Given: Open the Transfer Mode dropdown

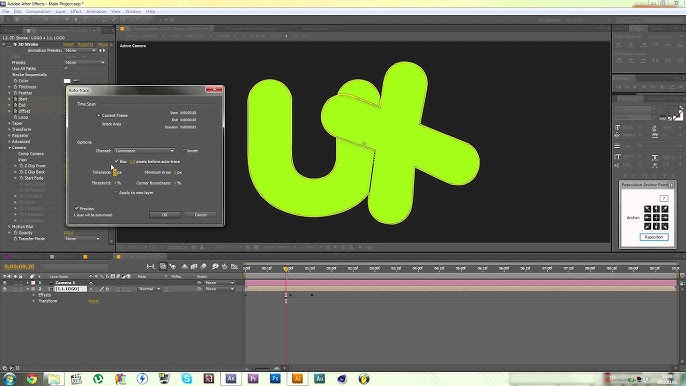Looking at the screenshot, I should tap(83, 239).
